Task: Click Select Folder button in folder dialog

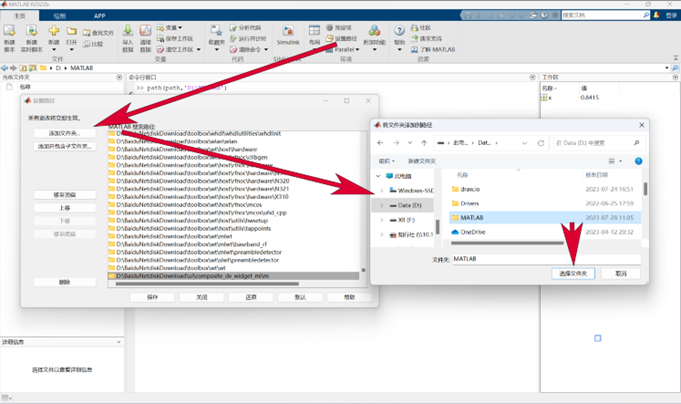Action: click(x=573, y=274)
